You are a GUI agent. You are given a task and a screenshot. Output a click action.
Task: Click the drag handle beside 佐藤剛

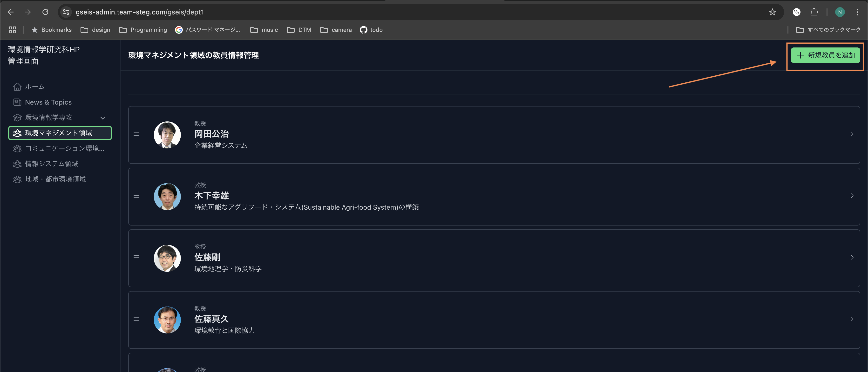136,258
